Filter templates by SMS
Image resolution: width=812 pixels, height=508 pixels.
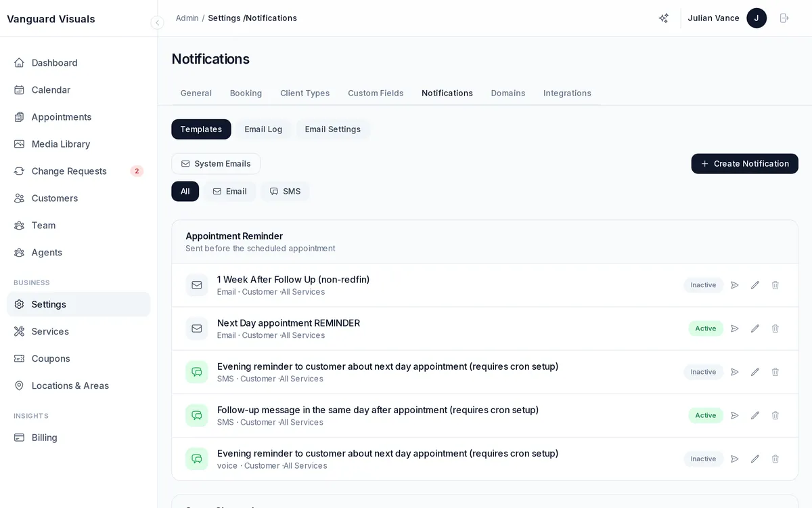tap(285, 192)
